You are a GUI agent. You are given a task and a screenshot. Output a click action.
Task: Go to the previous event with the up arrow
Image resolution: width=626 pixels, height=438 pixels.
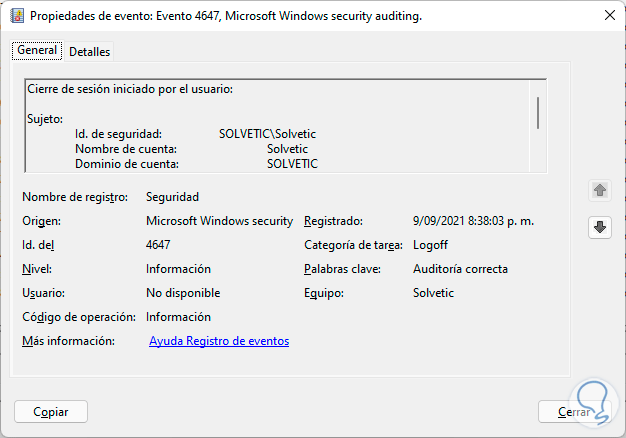point(599,189)
